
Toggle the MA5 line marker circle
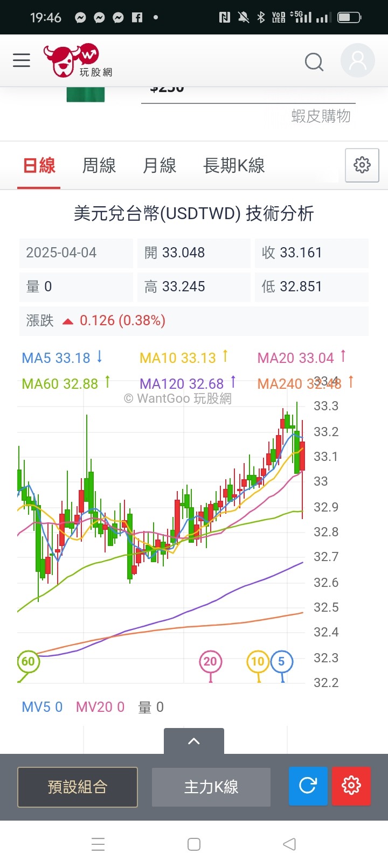click(x=281, y=661)
